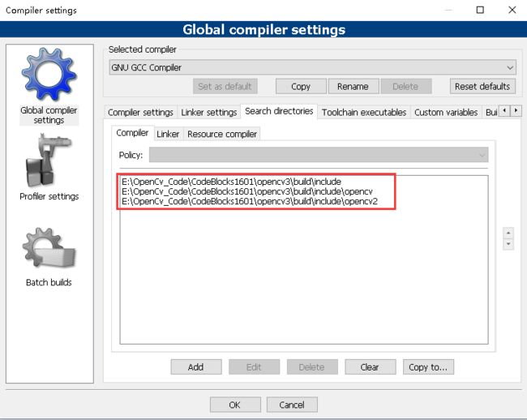Click Reset defaults button
The image size is (527, 420).
(x=482, y=87)
